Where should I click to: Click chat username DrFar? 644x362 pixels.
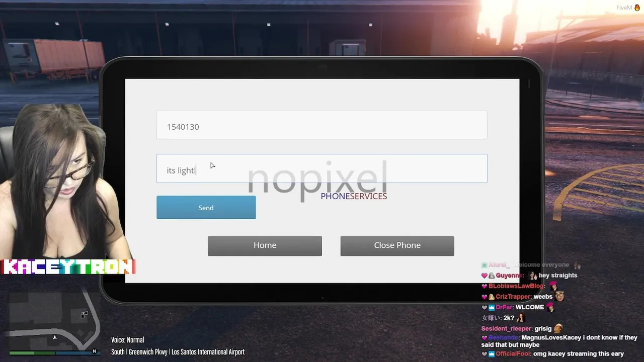pos(505,307)
